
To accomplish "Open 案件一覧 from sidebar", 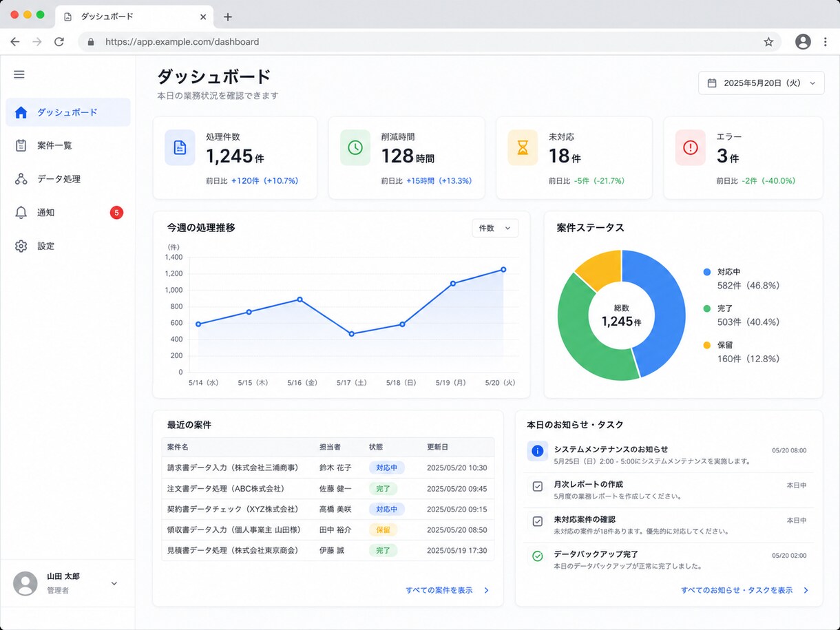I will [x=68, y=145].
